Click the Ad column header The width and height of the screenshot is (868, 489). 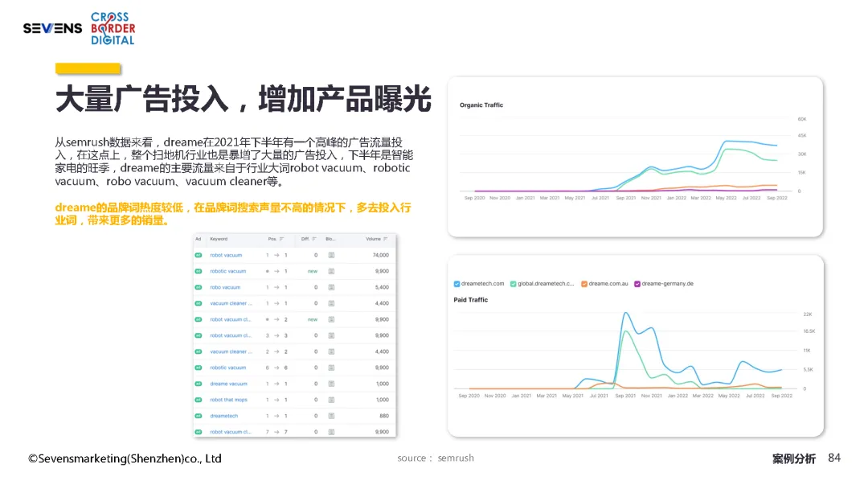[199, 239]
